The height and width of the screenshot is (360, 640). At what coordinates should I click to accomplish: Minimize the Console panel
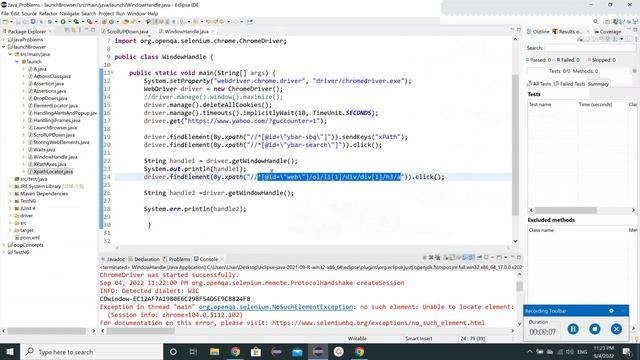[x=513, y=258]
